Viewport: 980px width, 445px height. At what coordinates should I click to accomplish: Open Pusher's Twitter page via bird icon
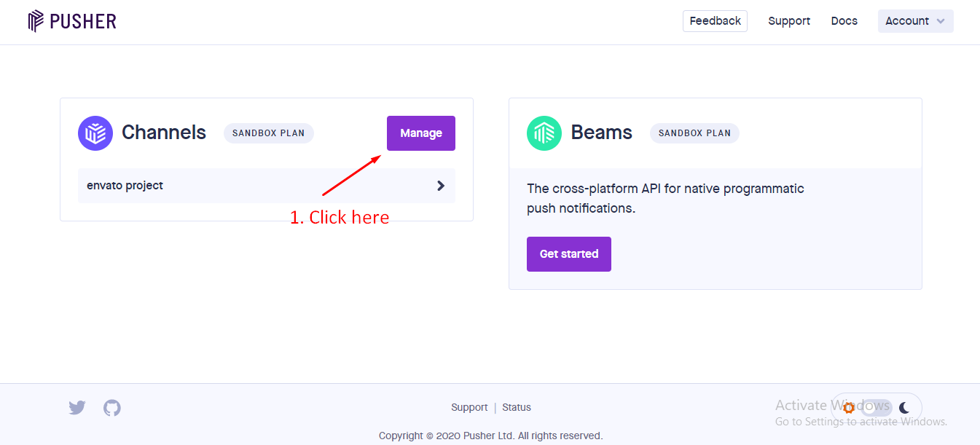[77, 408]
